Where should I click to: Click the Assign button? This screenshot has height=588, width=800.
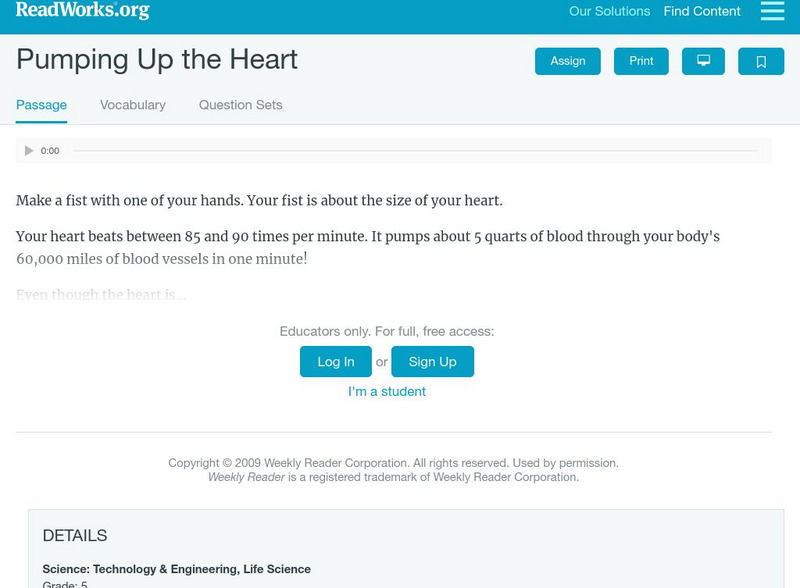(567, 61)
